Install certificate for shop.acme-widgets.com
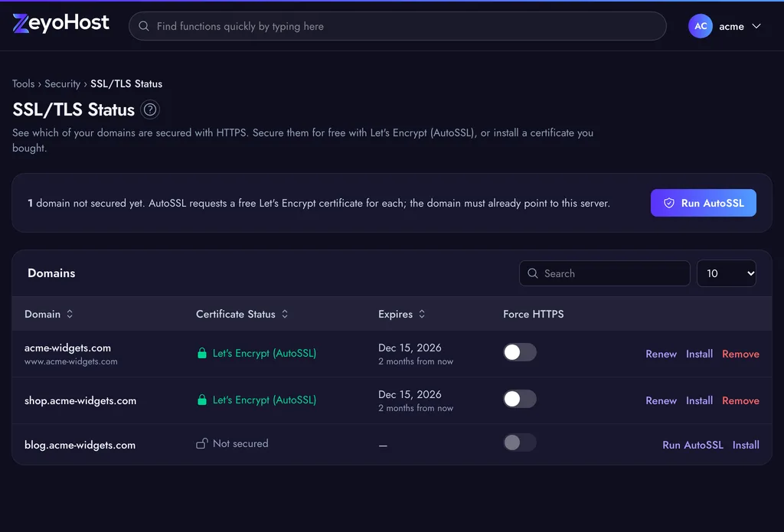 [x=699, y=400]
